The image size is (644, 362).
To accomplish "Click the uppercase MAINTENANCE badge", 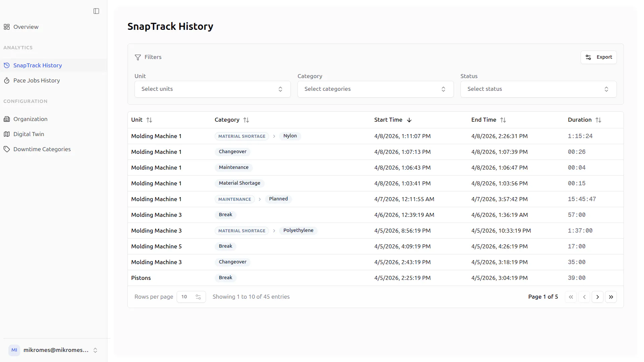I will point(234,199).
